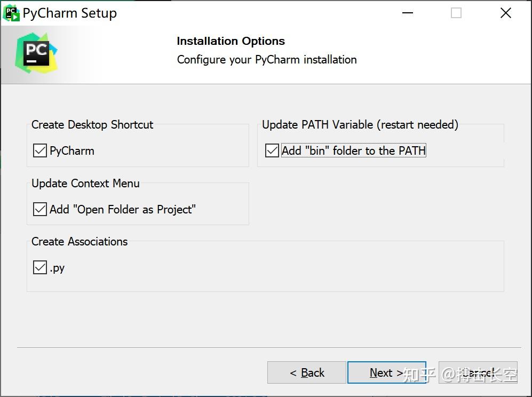
Task: Go back with the Back button
Action: pyautogui.click(x=307, y=373)
